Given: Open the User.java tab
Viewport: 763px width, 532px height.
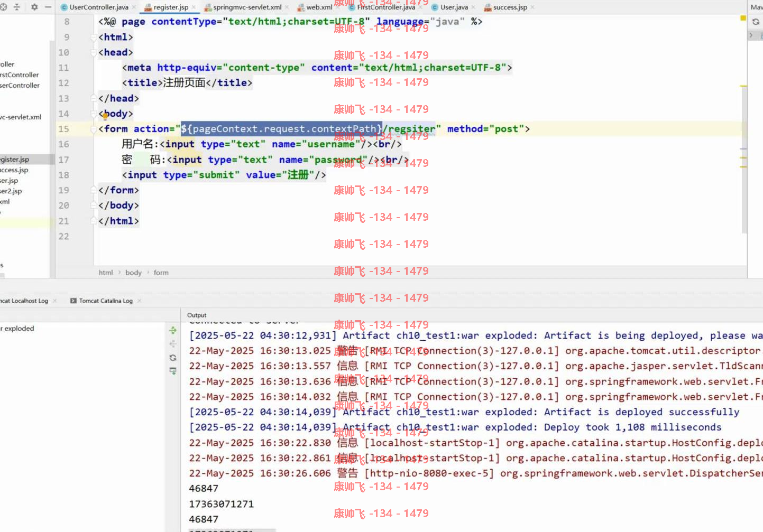Looking at the screenshot, I should point(454,7).
